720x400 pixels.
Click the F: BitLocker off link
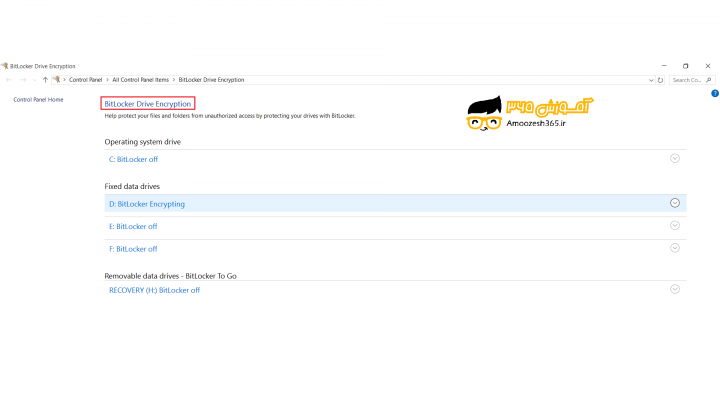133,249
